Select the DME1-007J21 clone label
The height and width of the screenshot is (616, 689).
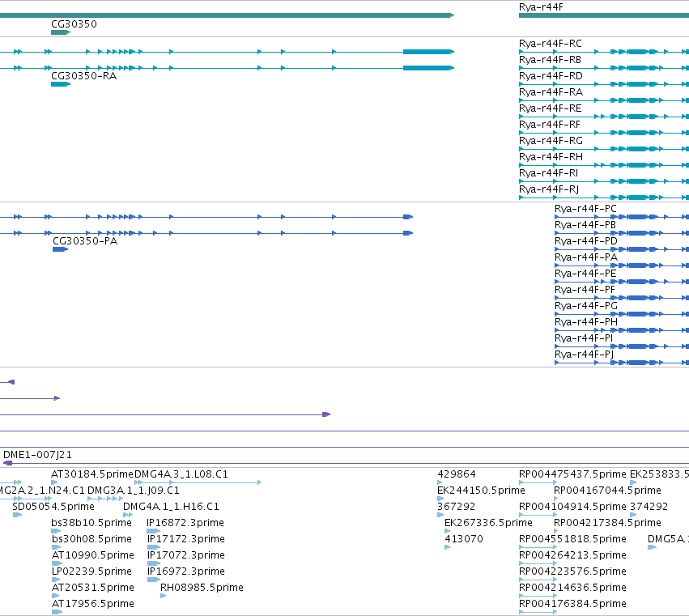coord(37,455)
